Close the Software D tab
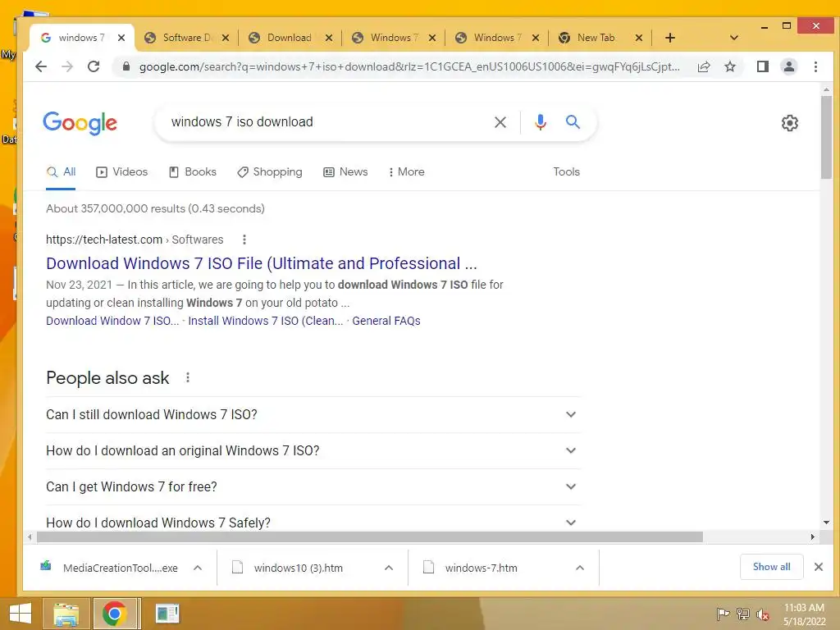Image resolution: width=840 pixels, height=630 pixels. [x=226, y=38]
